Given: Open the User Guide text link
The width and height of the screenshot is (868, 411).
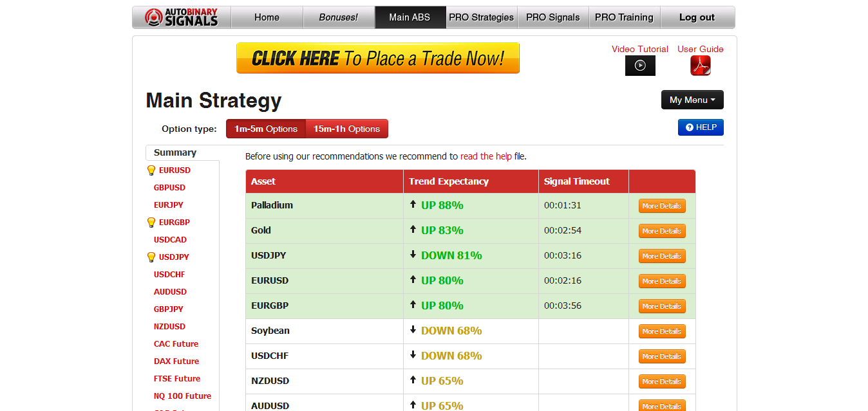Looking at the screenshot, I should tap(701, 49).
